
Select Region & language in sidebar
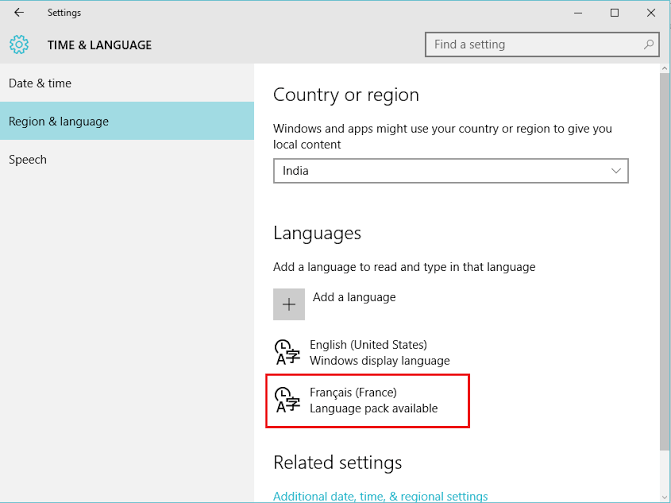[127, 121]
